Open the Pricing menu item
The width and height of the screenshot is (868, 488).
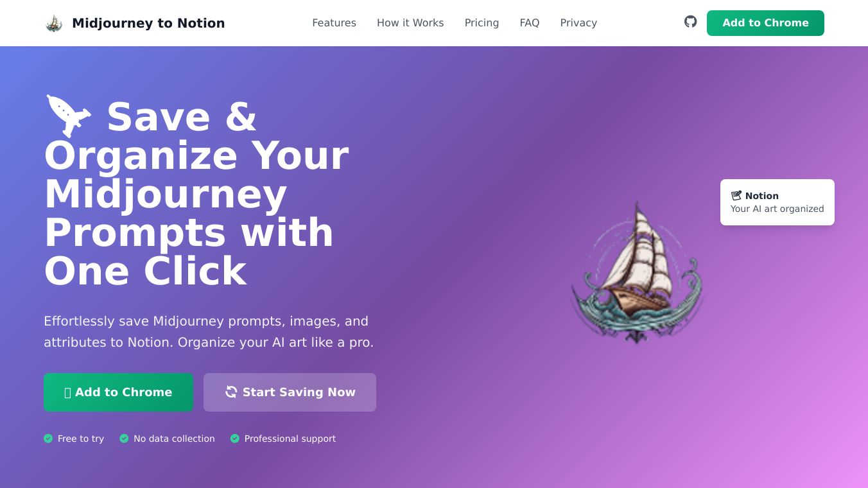(x=482, y=23)
